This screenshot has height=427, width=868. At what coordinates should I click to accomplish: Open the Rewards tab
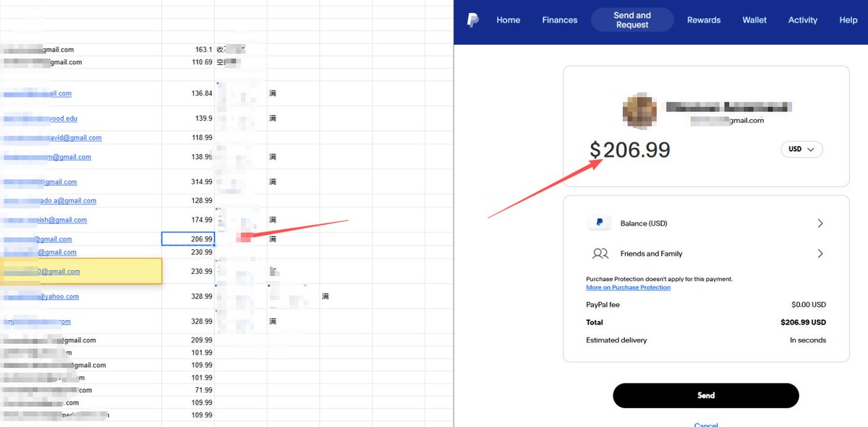(704, 20)
